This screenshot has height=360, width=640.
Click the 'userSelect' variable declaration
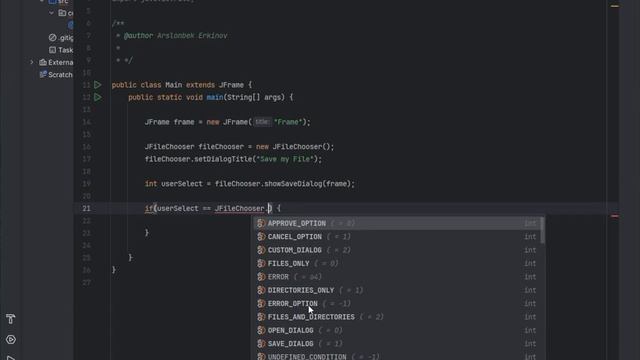click(x=182, y=184)
